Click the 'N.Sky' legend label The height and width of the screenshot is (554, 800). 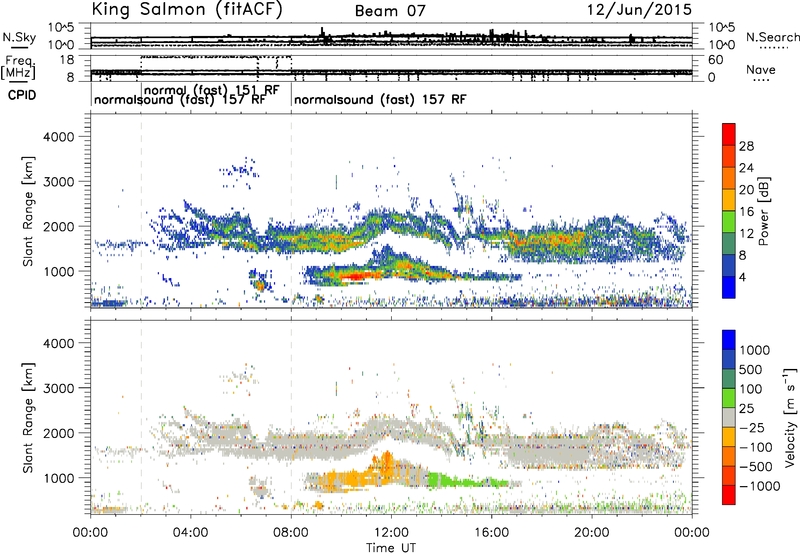19,37
